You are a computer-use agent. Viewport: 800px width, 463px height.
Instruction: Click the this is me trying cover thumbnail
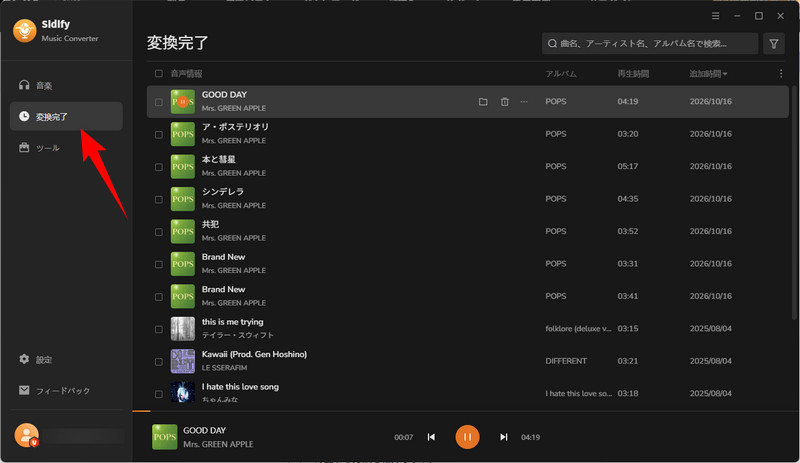click(x=183, y=328)
